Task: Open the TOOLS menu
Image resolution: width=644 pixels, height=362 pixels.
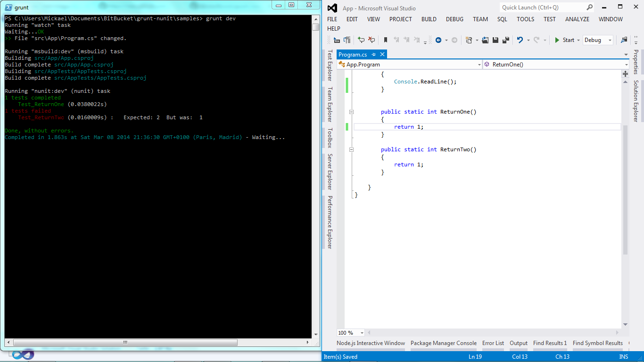Action: 525,19
